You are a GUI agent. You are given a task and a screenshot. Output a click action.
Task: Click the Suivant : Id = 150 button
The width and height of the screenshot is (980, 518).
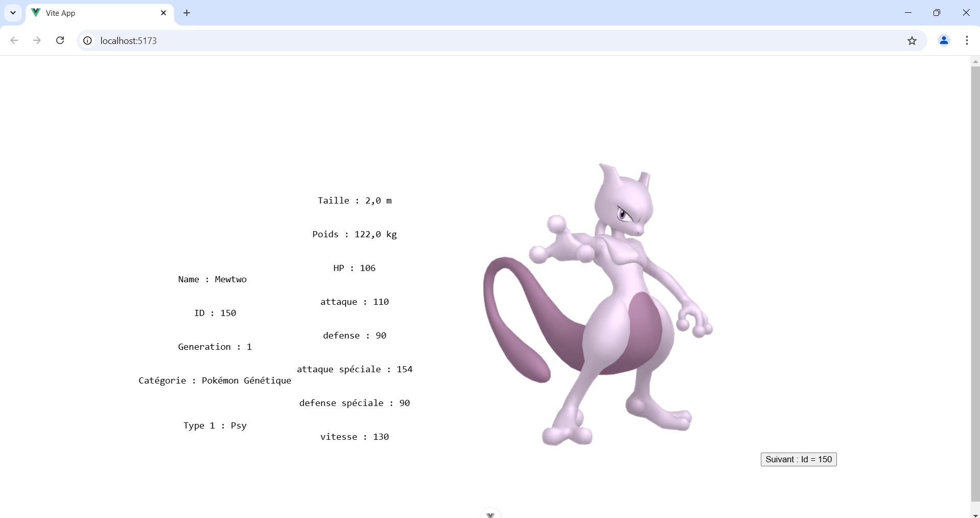coord(798,459)
